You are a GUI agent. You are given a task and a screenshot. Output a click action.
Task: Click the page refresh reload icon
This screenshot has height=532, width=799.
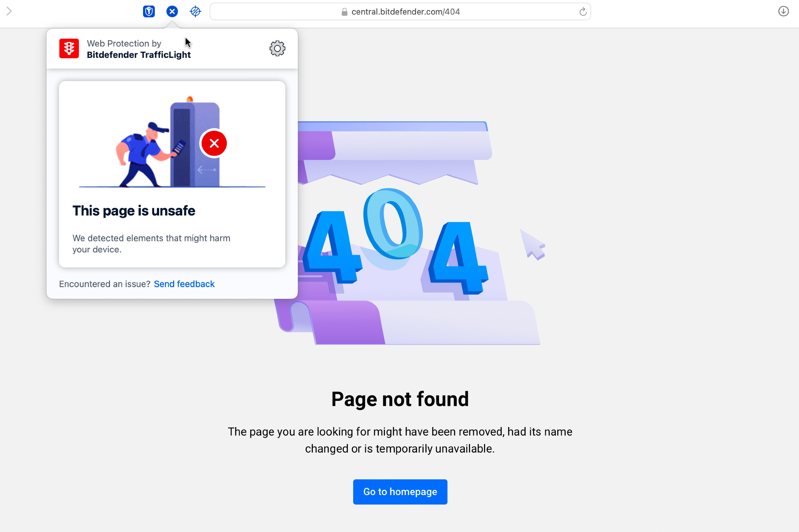582,12
